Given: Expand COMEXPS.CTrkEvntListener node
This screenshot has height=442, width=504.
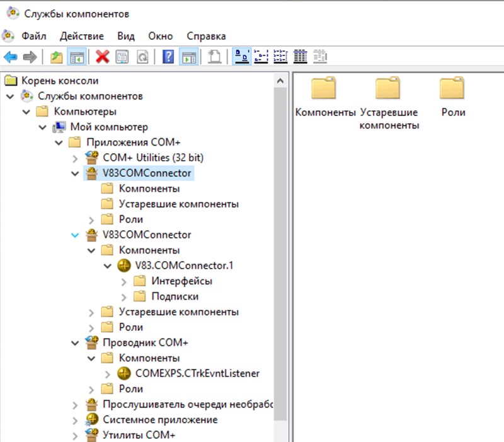Looking at the screenshot, I should coord(108,374).
